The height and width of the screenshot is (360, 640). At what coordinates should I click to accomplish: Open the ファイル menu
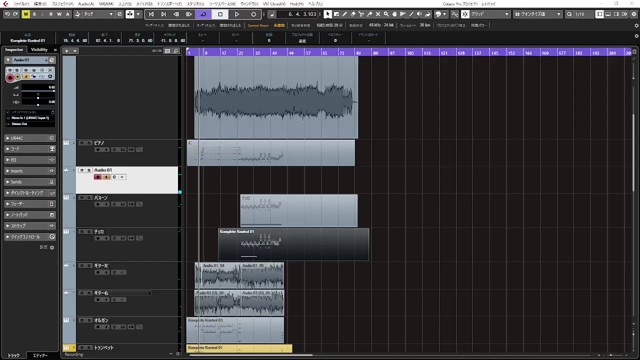[21, 4]
